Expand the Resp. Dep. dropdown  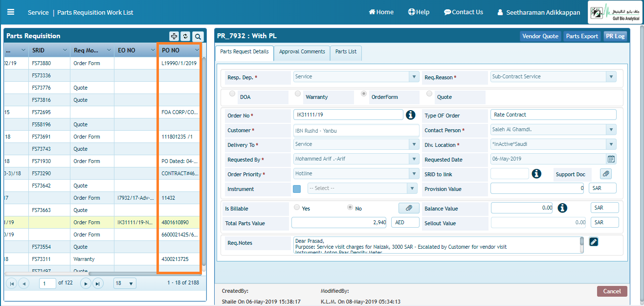[x=414, y=77]
